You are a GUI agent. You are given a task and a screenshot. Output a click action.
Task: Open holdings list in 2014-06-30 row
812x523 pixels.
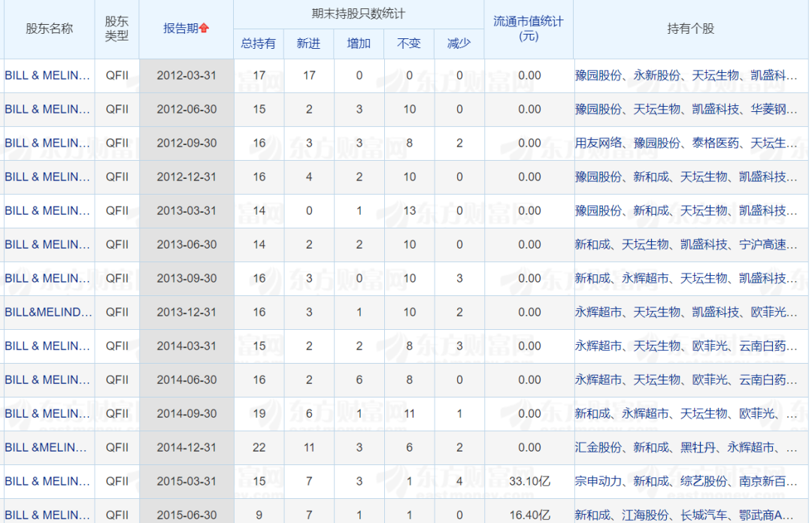[686, 380]
